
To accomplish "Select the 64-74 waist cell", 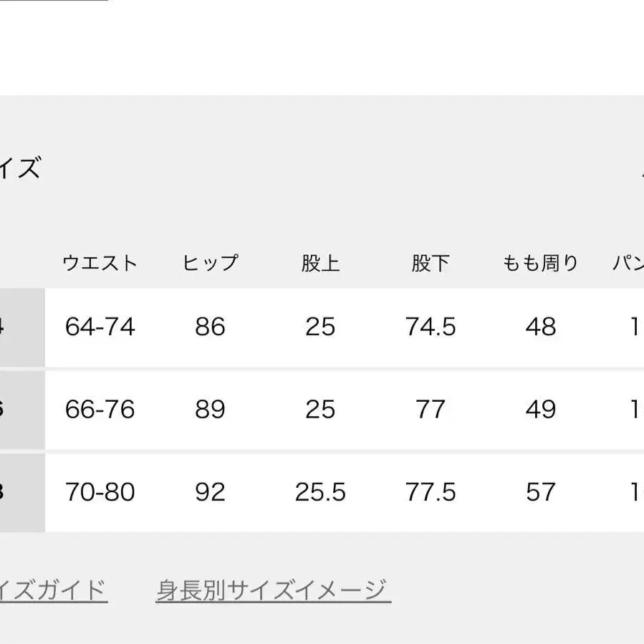I will (x=100, y=327).
